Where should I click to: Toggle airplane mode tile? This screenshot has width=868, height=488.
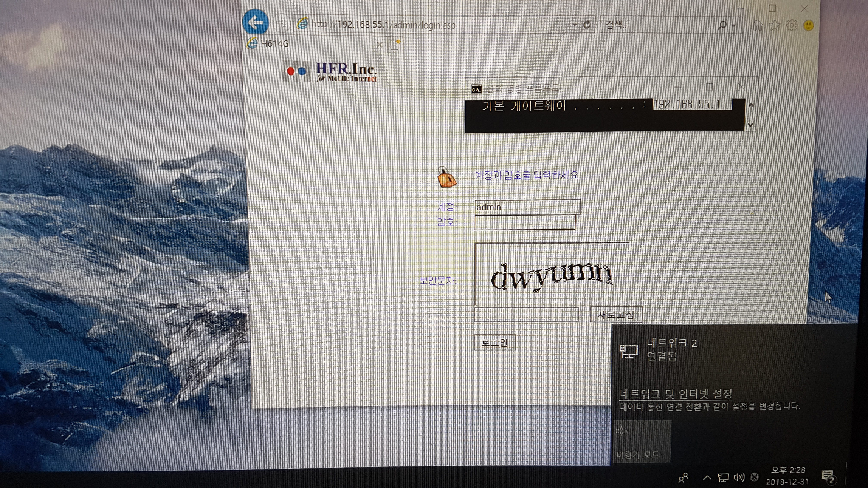(642, 442)
